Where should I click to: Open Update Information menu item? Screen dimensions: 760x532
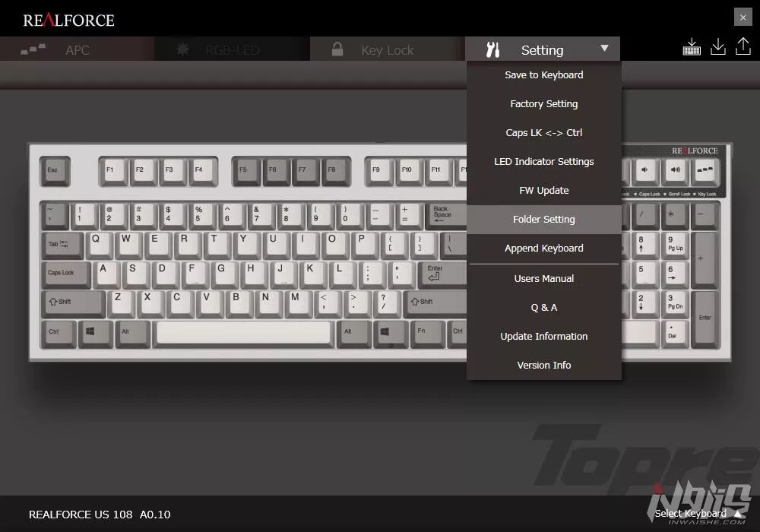pyautogui.click(x=544, y=336)
